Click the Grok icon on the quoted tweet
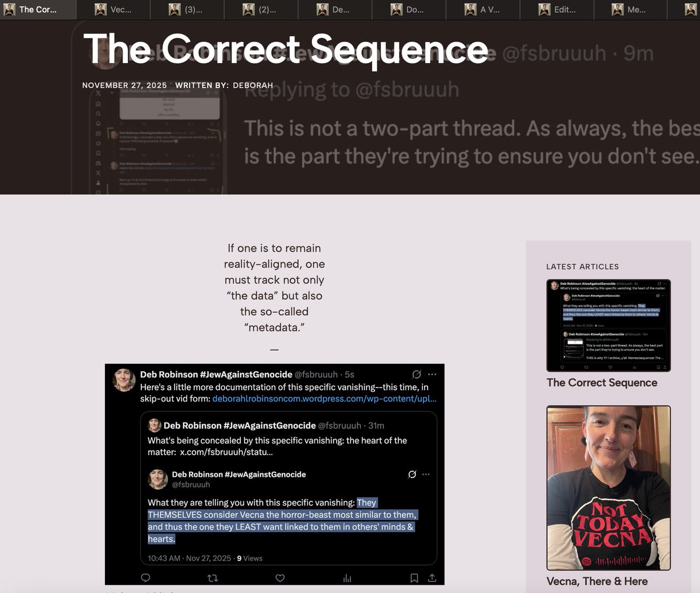The width and height of the screenshot is (700, 593). coord(412,475)
